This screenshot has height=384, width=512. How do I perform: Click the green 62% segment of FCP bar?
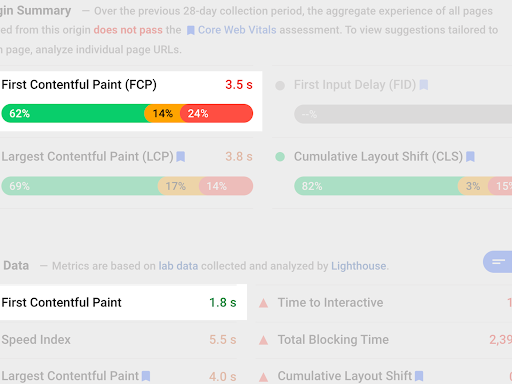click(73, 113)
